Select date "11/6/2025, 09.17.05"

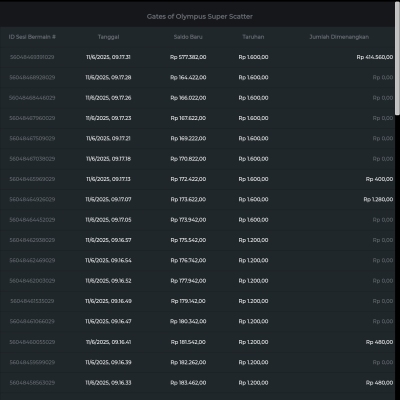(x=108, y=220)
